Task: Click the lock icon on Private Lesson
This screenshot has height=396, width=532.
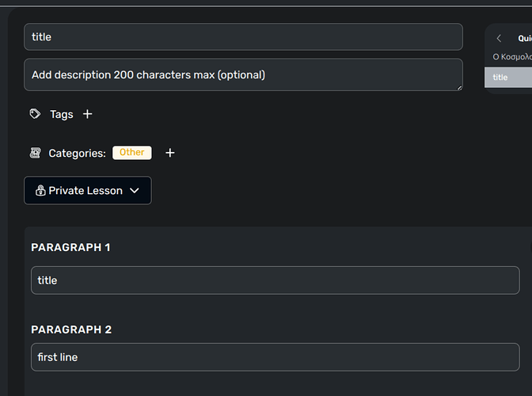Action: [40, 191]
